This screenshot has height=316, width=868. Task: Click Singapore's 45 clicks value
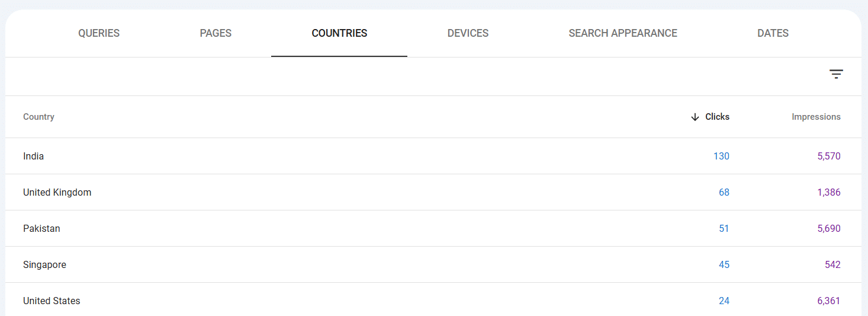tap(724, 265)
